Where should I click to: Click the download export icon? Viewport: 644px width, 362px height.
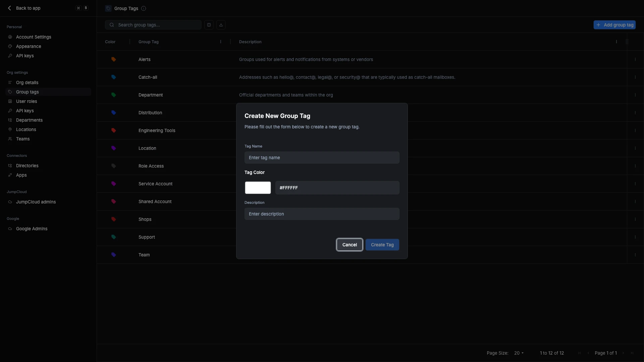click(x=221, y=25)
